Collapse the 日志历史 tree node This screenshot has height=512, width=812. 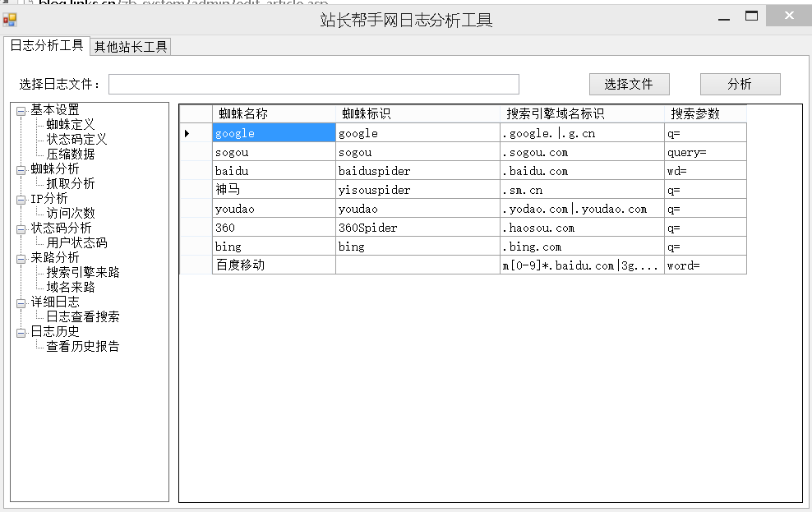(x=21, y=332)
